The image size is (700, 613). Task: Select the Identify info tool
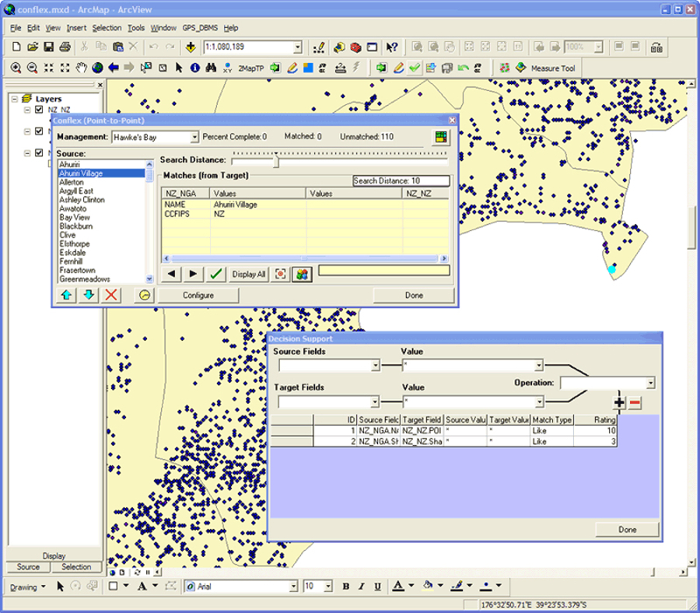point(194,68)
